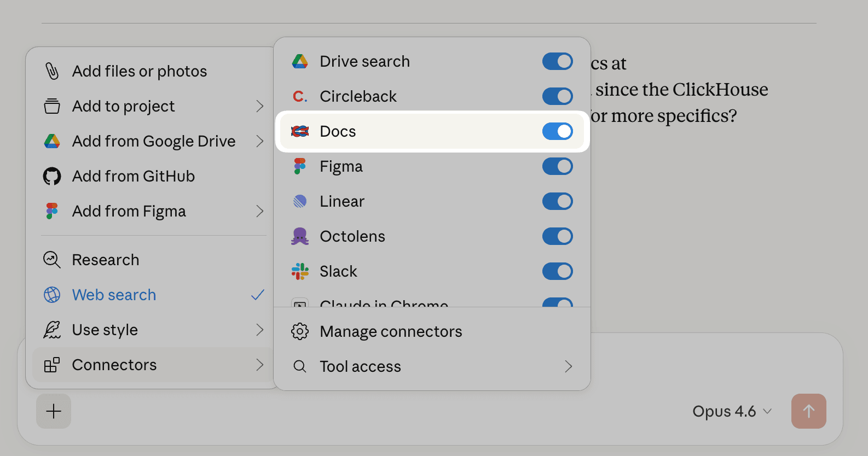This screenshot has width=868, height=456.
Task: Click the Octolens octopus icon
Action: click(300, 236)
